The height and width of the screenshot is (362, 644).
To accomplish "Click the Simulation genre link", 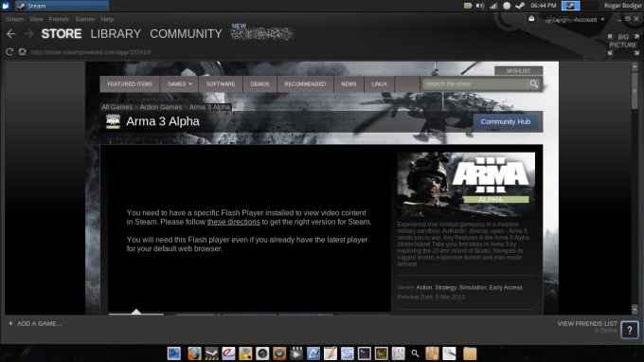I will pos(473,288).
